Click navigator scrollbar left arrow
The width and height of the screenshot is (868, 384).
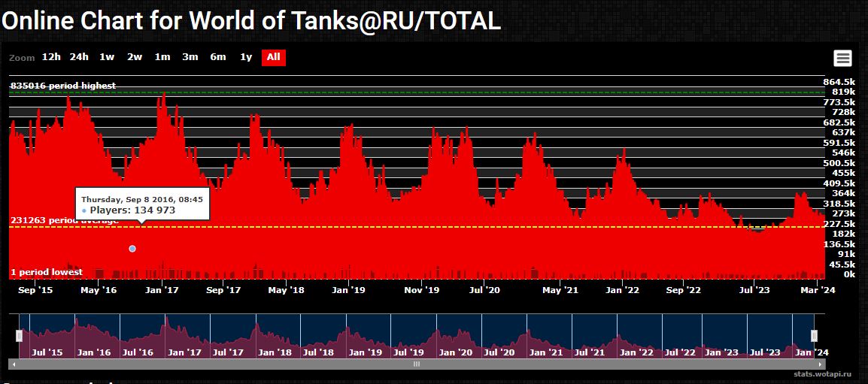(14, 364)
